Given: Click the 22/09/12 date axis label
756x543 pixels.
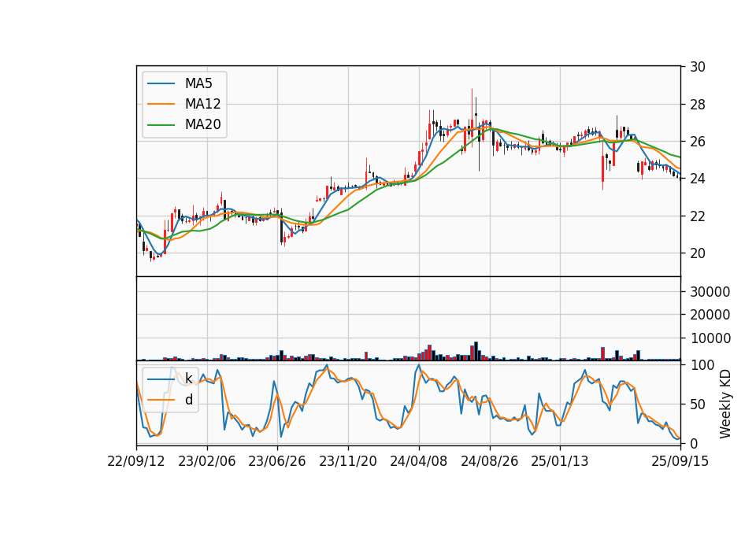Looking at the screenshot, I should click(136, 461).
